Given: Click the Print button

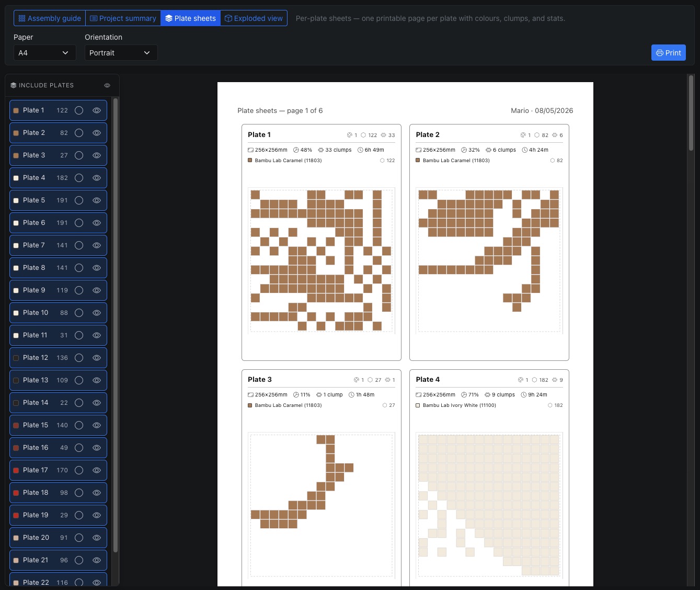Looking at the screenshot, I should (x=668, y=53).
